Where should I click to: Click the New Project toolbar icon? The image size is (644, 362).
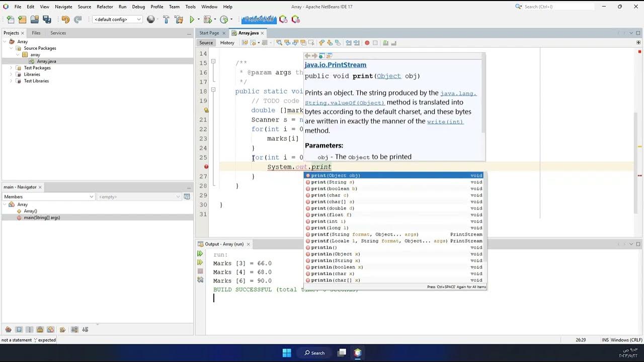[22, 19]
